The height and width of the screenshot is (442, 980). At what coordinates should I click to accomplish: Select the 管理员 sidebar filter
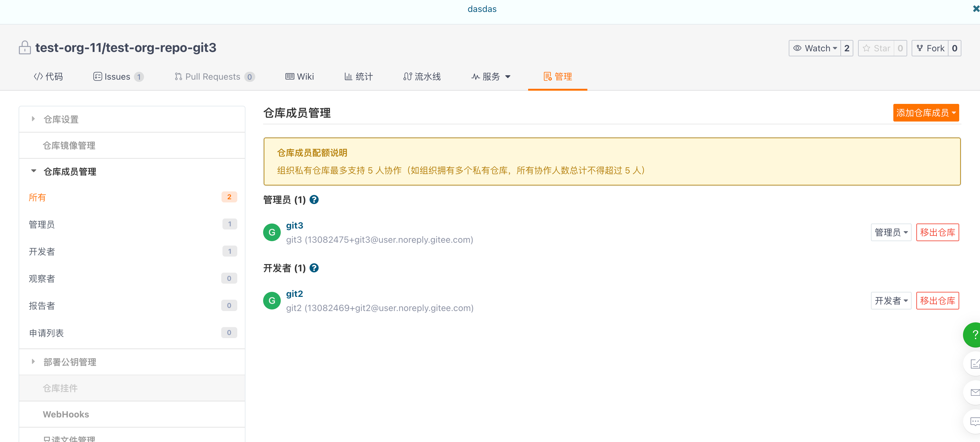(x=132, y=224)
